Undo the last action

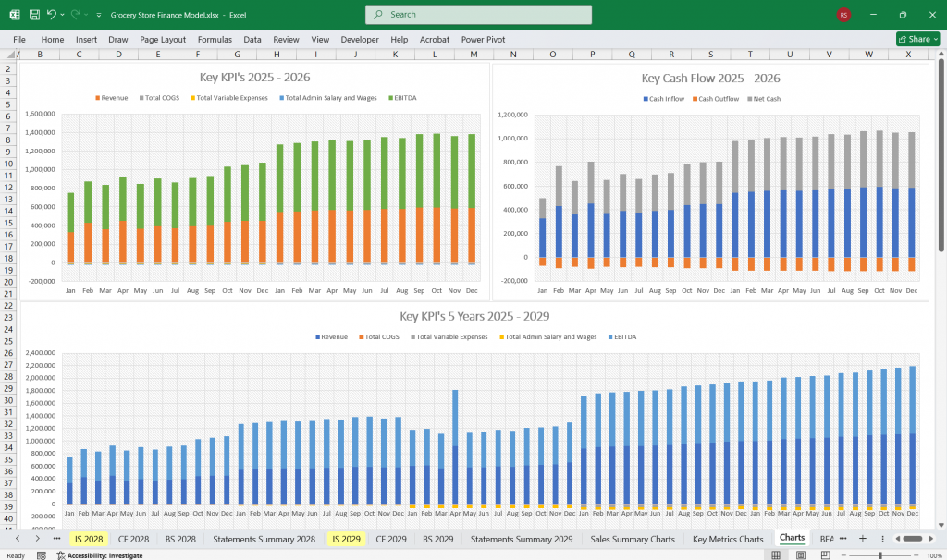[x=52, y=14]
